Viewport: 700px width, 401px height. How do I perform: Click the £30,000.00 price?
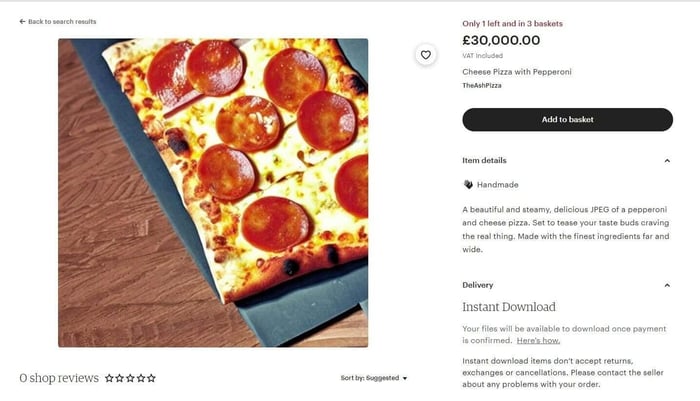(501, 41)
